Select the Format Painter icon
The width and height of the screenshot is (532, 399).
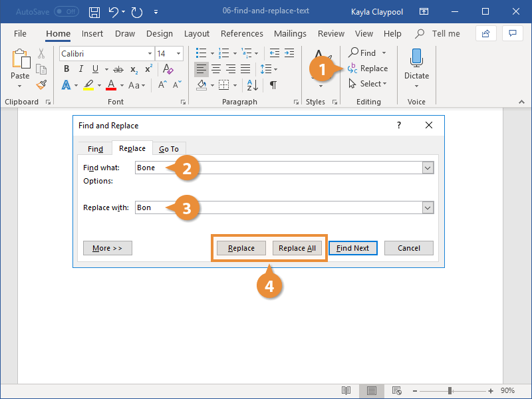[x=40, y=84]
